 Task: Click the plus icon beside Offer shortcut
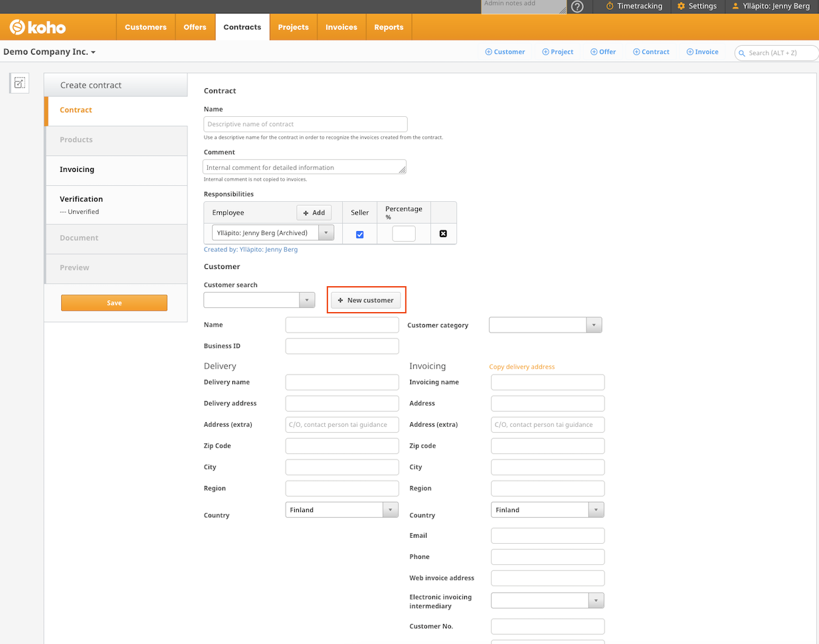point(594,52)
